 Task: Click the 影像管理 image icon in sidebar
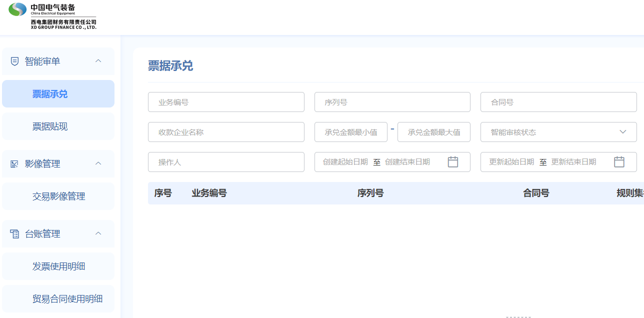pyautogui.click(x=14, y=164)
